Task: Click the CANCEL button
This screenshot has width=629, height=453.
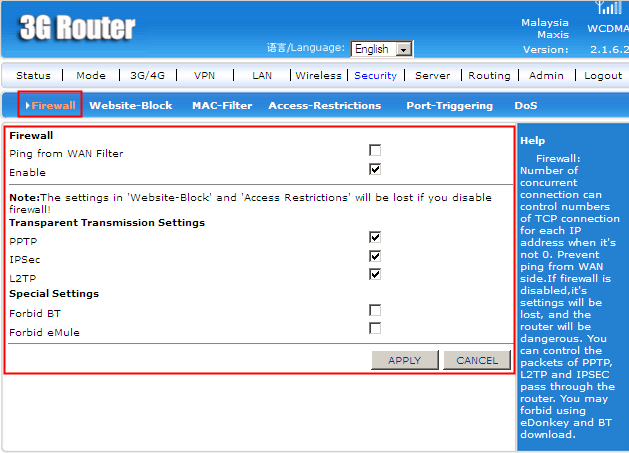Action: 476,360
